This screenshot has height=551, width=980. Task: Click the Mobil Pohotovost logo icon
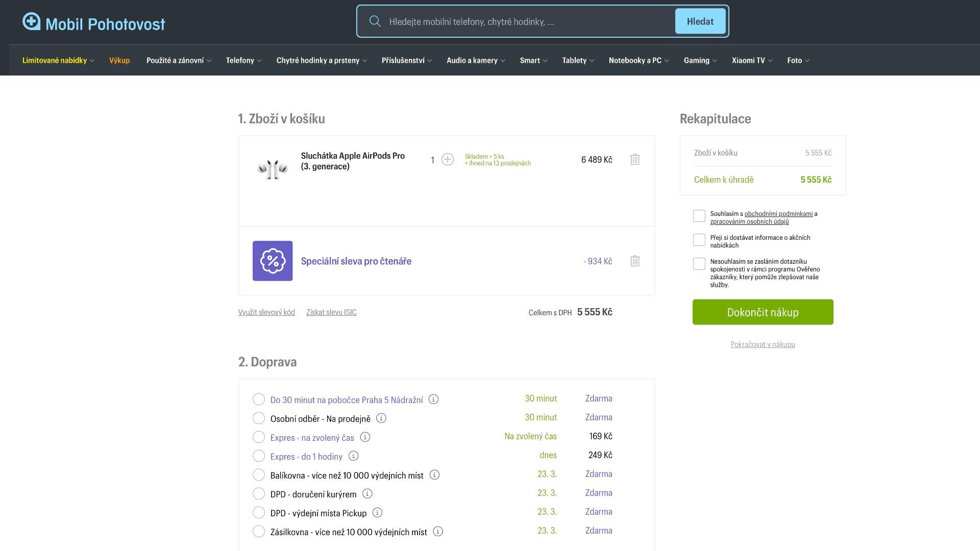[31, 21]
